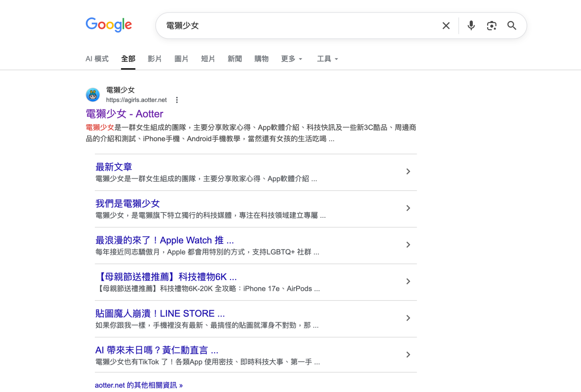
Task: Open the 最浪漫的來了！Apple Watch sitelink
Action: click(165, 240)
